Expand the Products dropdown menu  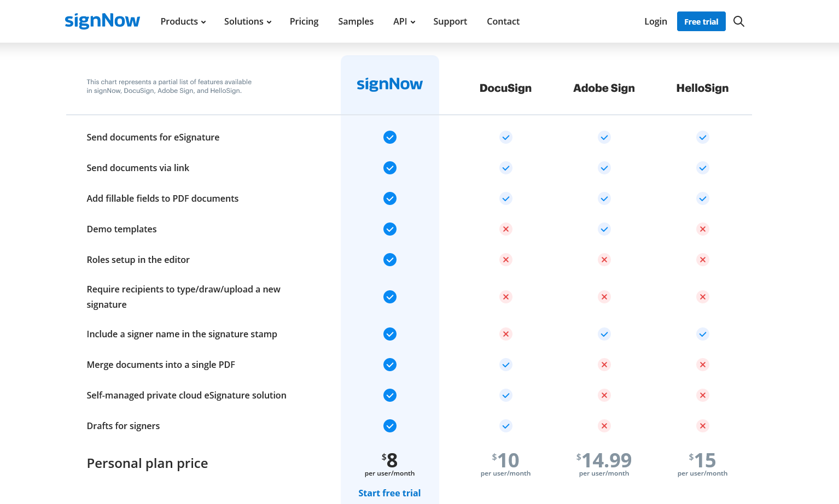coord(183,21)
